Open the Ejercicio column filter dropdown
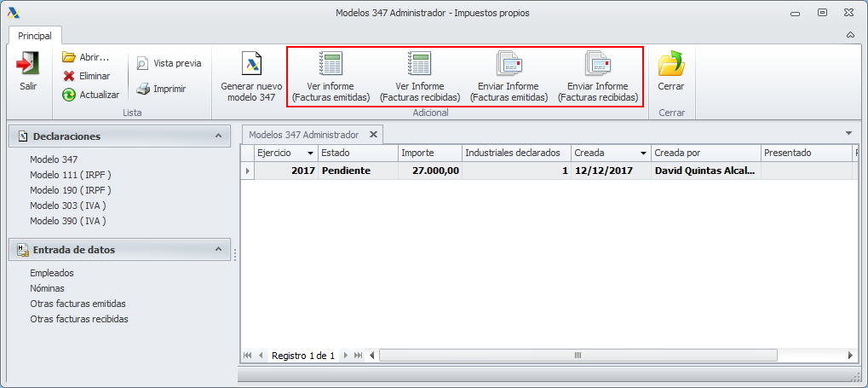This screenshot has height=388, width=868. coord(310,153)
